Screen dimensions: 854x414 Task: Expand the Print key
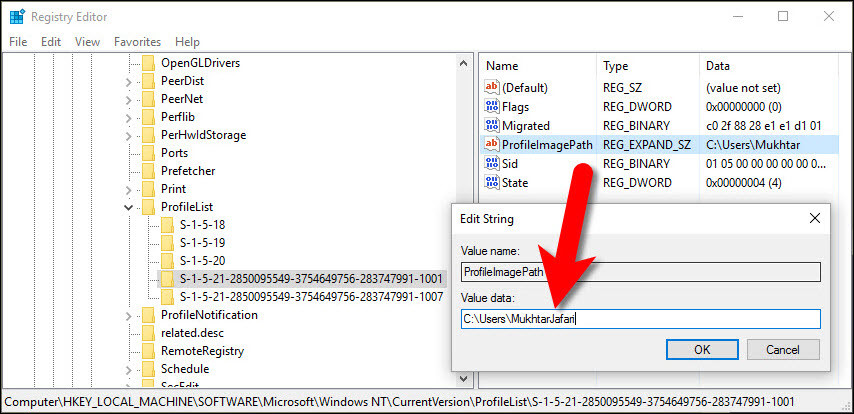tap(129, 190)
